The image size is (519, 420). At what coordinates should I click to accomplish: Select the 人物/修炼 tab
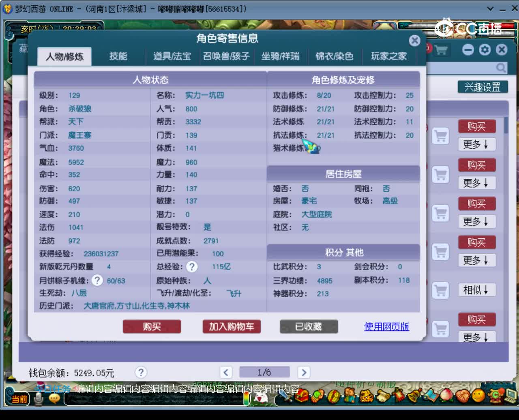pyautogui.click(x=64, y=56)
